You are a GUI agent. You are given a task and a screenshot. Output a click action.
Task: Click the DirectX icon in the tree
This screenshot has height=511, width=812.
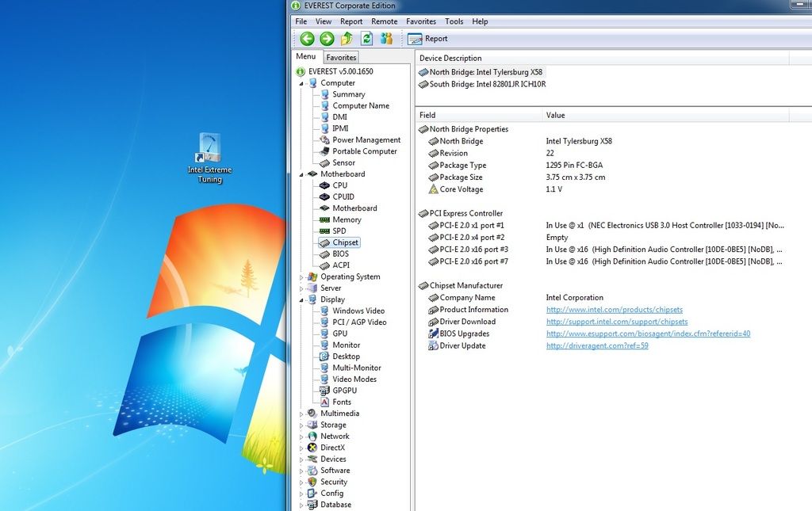point(312,448)
